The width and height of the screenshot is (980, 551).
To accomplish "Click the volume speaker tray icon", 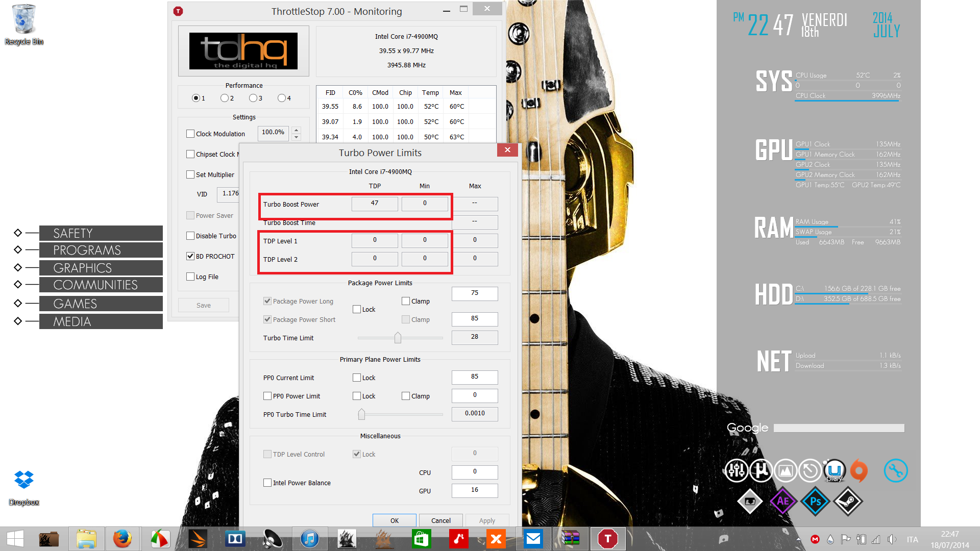I will (892, 539).
